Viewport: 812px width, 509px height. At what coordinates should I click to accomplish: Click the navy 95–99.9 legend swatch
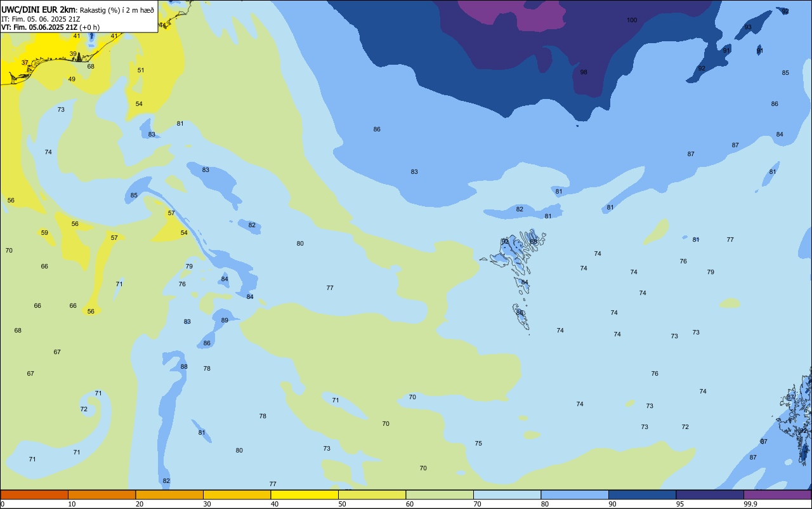(x=710, y=494)
